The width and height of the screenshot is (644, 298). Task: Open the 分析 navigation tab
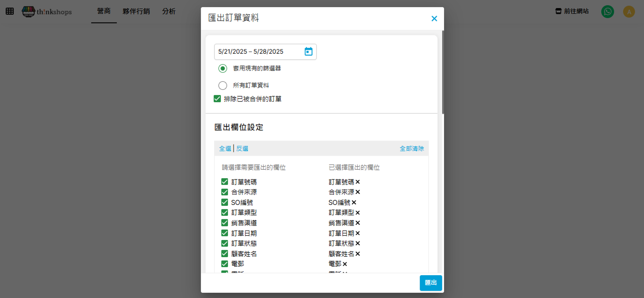click(x=168, y=11)
